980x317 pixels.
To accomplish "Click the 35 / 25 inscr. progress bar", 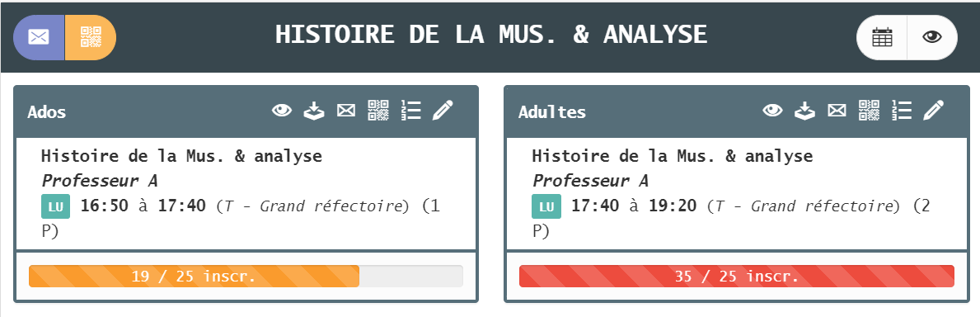I will (737, 277).
